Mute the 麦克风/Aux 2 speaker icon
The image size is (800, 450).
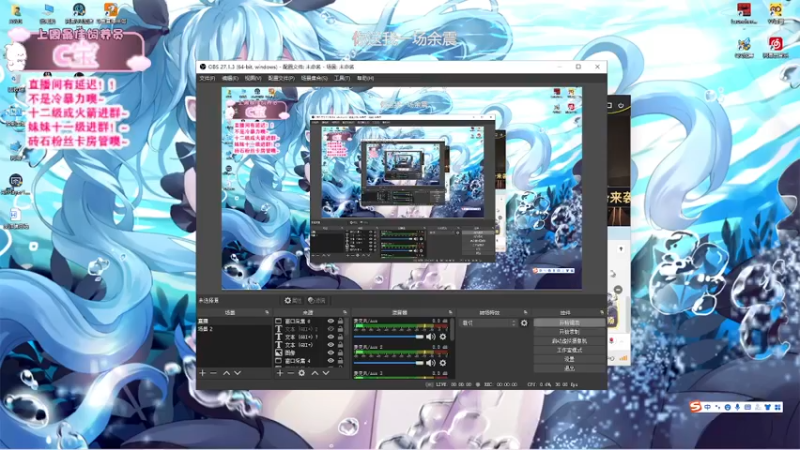click(431, 363)
